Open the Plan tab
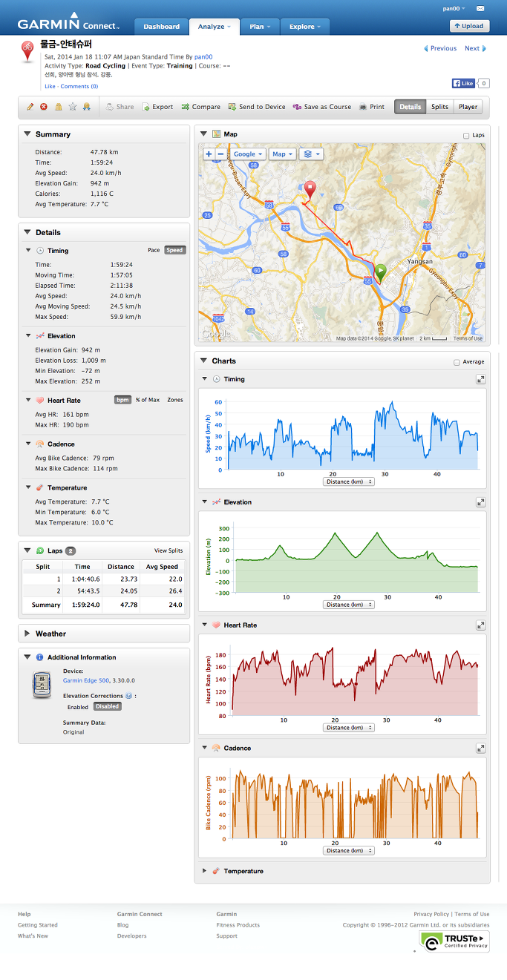The width and height of the screenshot is (507, 980). pyautogui.click(x=260, y=27)
